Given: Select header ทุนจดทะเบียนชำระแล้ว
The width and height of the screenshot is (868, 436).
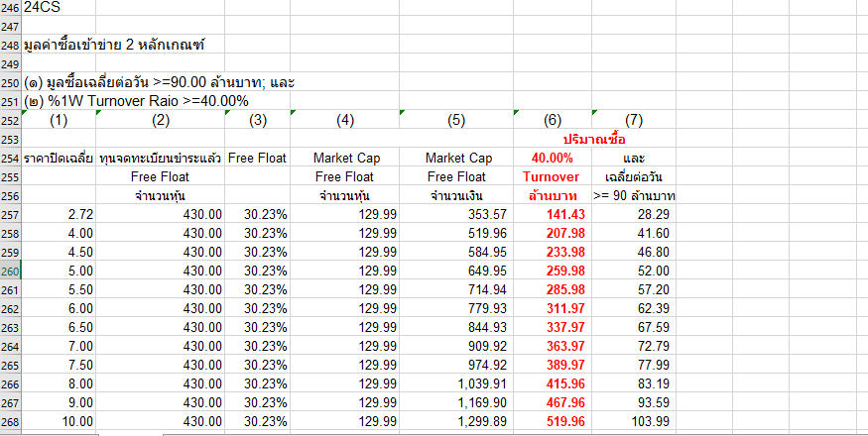Looking at the screenshot, I should tap(160, 159).
